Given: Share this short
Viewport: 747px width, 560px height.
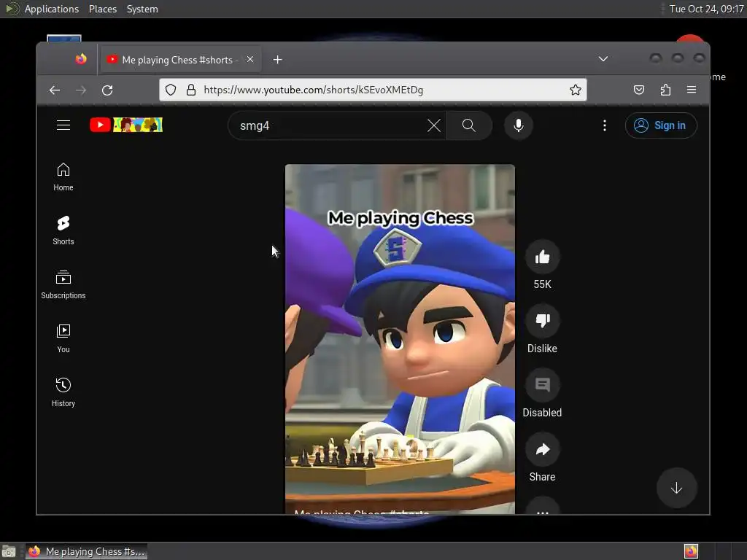Looking at the screenshot, I should click(542, 449).
